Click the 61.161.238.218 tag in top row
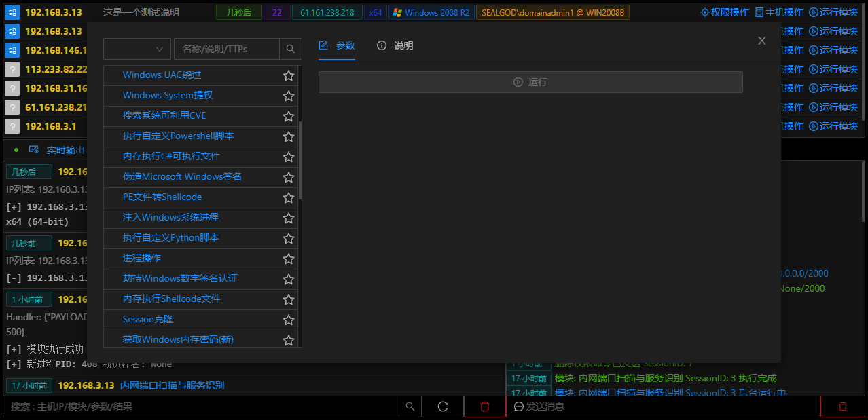This screenshot has height=420, width=868. (327, 12)
